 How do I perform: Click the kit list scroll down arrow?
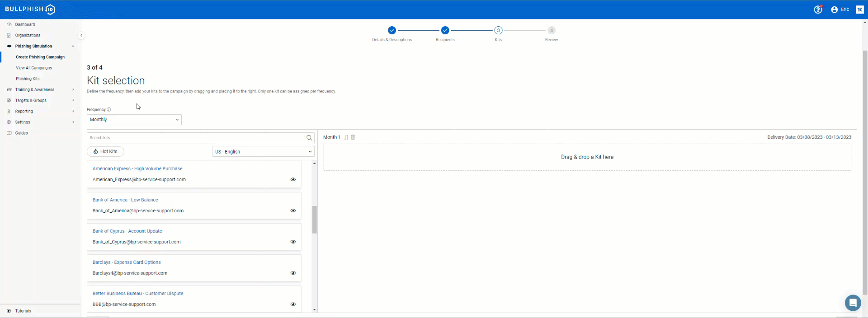pyautogui.click(x=315, y=310)
